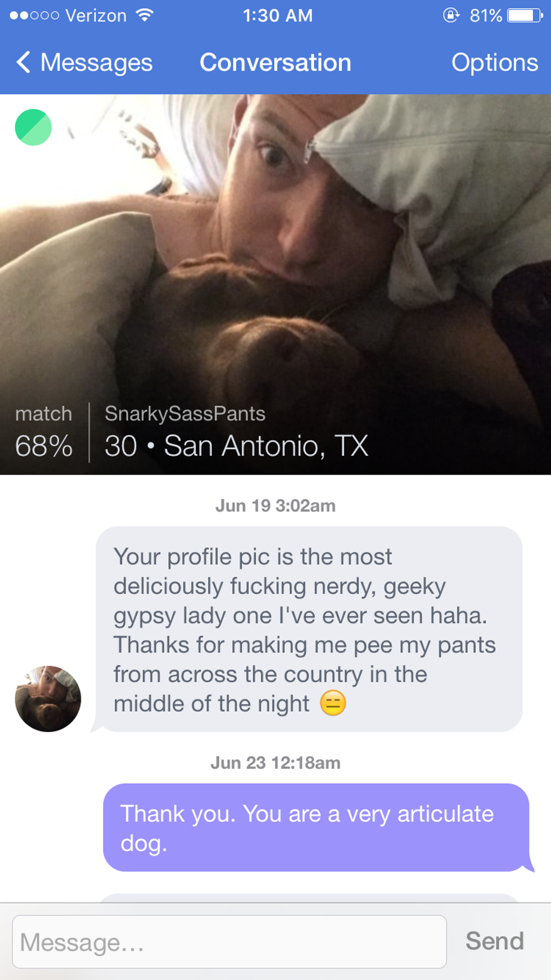The image size is (551, 980).
Task: Tap the received message about profile pic
Action: (x=308, y=629)
